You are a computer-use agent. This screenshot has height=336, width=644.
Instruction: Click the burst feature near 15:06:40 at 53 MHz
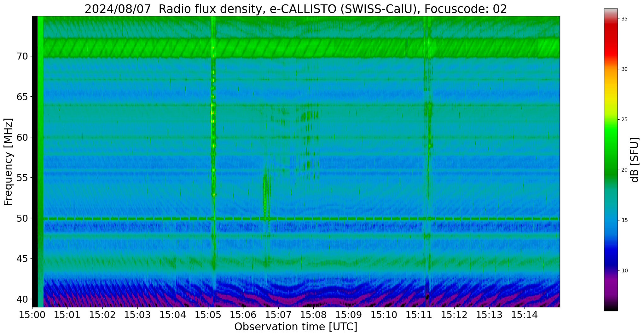266,194
